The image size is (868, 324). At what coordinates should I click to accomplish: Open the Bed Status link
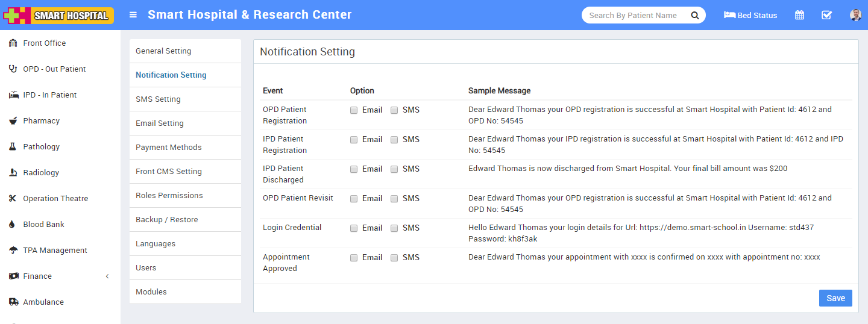[x=750, y=15]
